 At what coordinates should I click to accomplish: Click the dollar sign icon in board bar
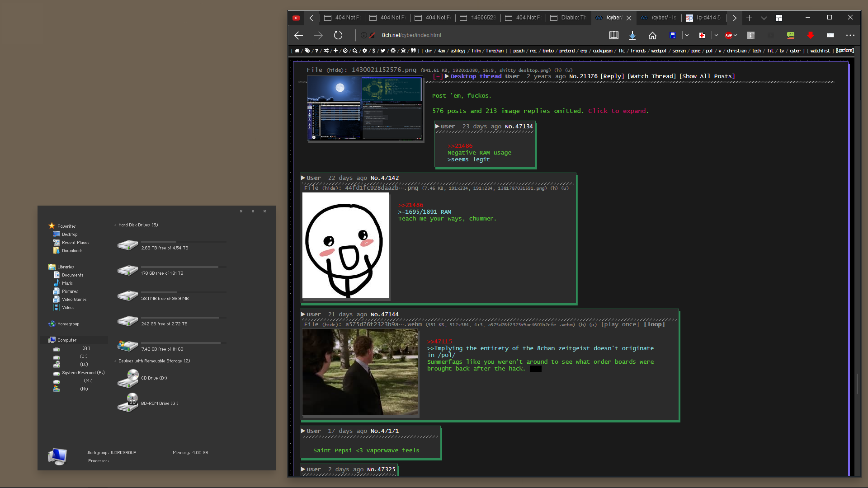pos(374,51)
